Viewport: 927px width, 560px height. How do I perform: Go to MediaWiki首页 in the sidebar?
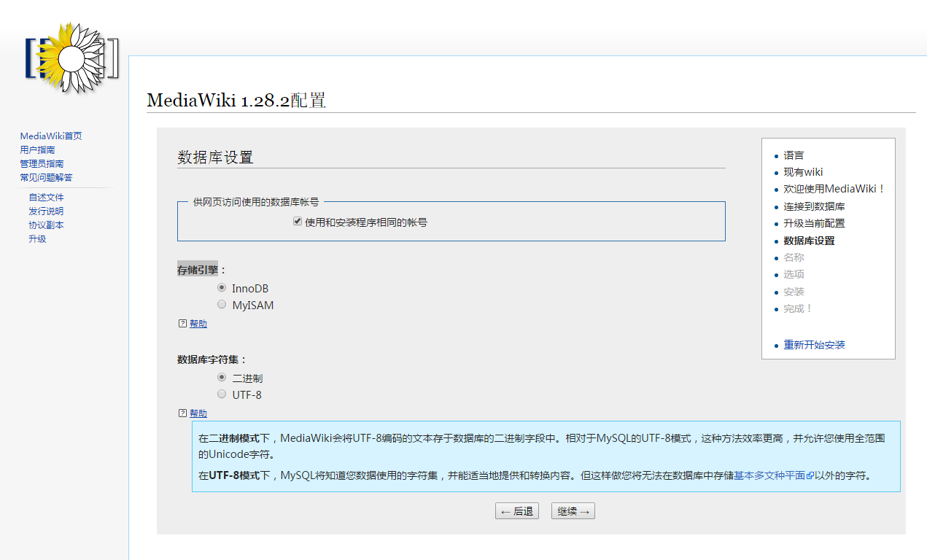point(51,136)
